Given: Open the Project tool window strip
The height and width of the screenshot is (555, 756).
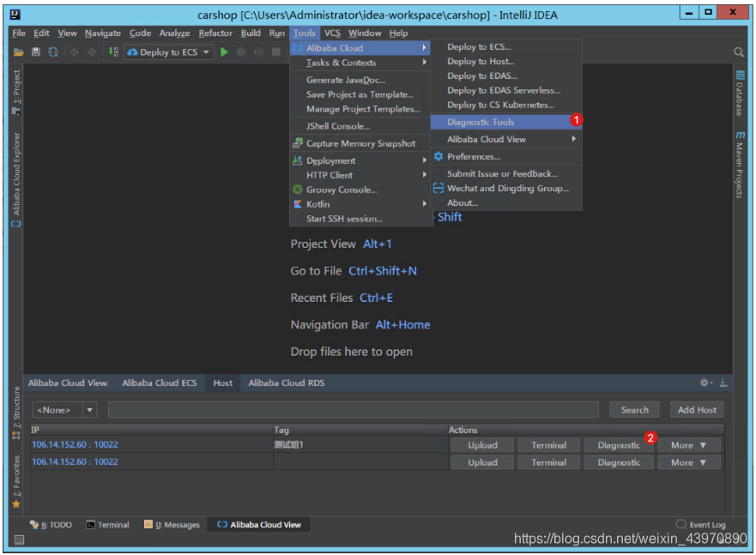Looking at the screenshot, I should pyautogui.click(x=16, y=92).
